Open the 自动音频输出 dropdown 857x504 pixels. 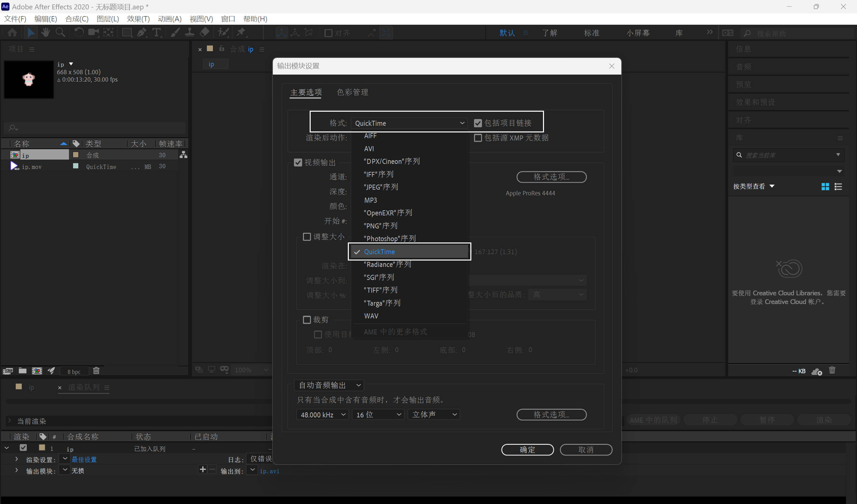point(328,385)
